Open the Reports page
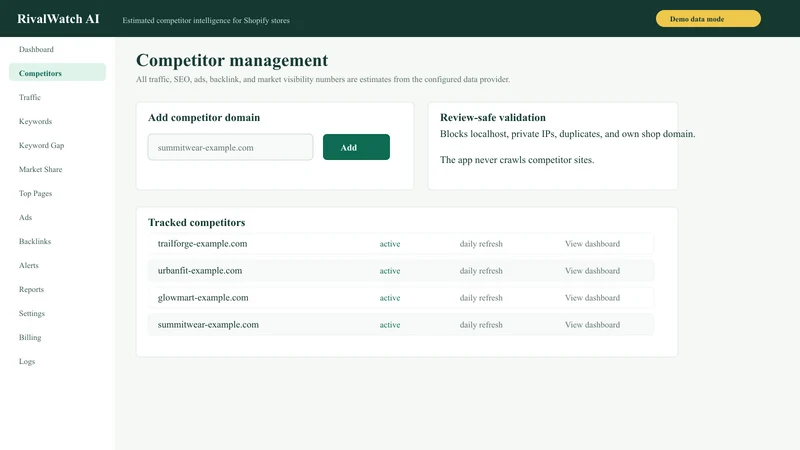This screenshot has height=450, width=800. 31,289
